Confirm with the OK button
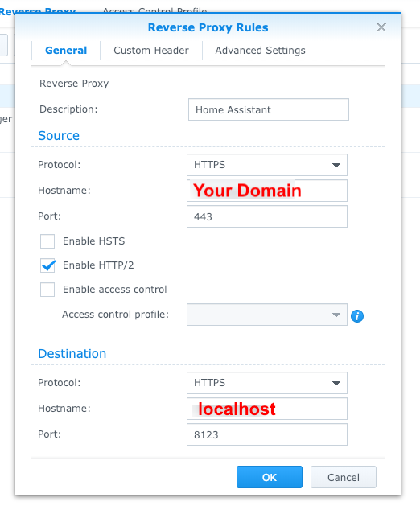This screenshot has height=510, width=420. tap(270, 477)
